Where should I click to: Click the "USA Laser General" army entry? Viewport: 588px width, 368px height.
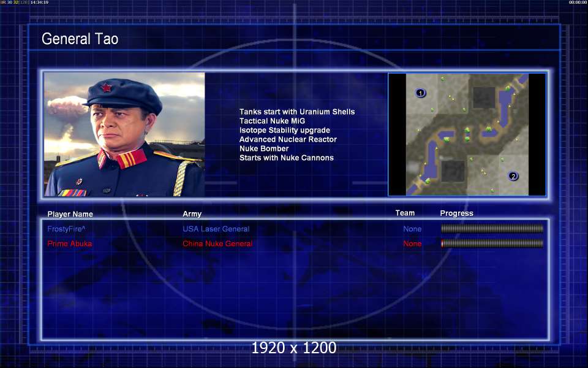pyautogui.click(x=216, y=229)
